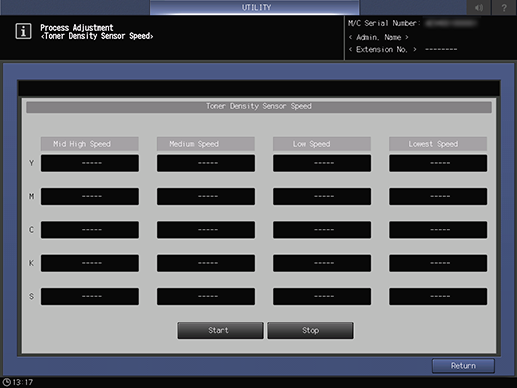Select the C value under Medium Speed

pos(206,230)
